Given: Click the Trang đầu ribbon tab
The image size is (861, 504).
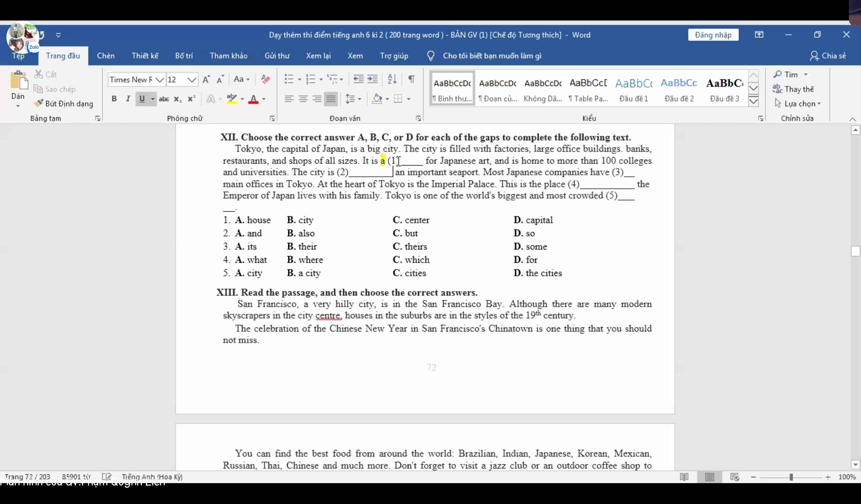Looking at the screenshot, I should pyautogui.click(x=63, y=56).
